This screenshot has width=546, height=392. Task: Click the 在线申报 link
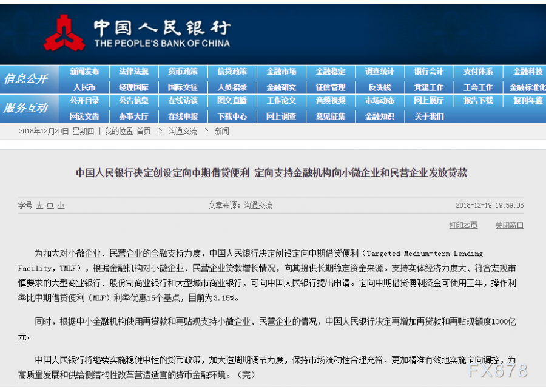click(x=183, y=117)
